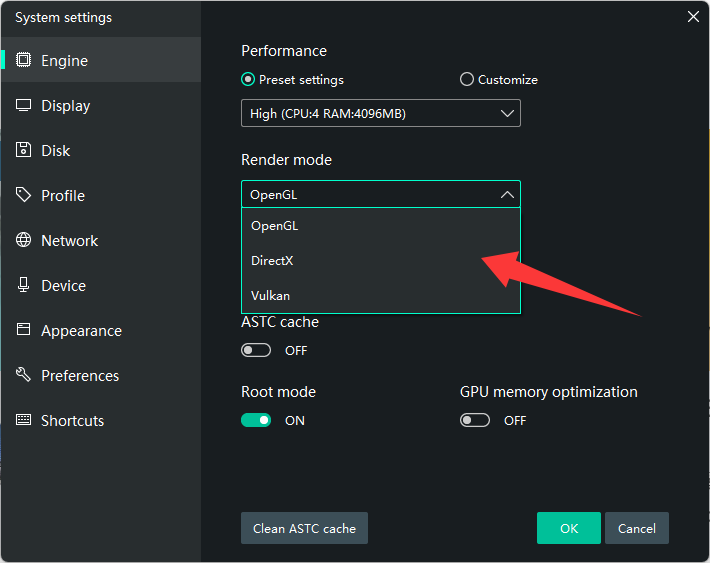Confirm settings with the OK button
The height and width of the screenshot is (563, 710).
tap(568, 528)
